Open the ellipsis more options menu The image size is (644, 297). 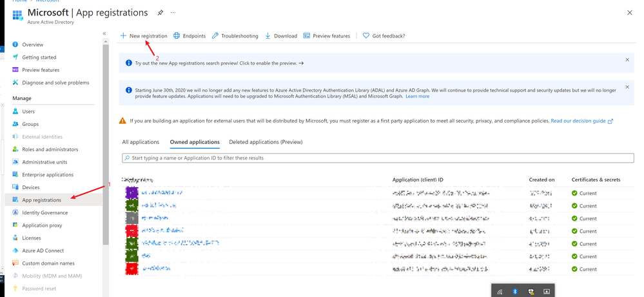click(x=173, y=13)
